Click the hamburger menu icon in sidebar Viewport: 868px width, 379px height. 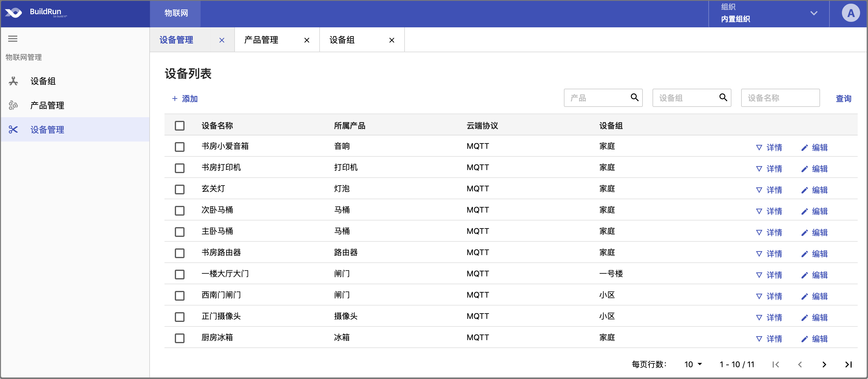[x=13, y=39]
